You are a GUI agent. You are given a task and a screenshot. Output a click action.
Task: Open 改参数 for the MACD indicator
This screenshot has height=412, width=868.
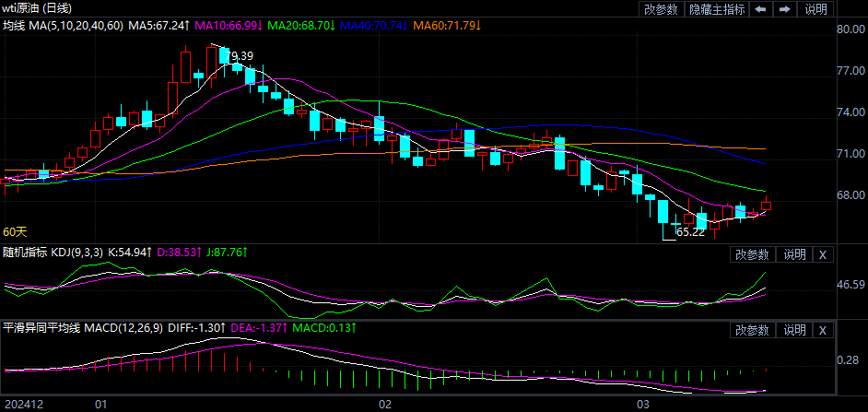[753, 330]
